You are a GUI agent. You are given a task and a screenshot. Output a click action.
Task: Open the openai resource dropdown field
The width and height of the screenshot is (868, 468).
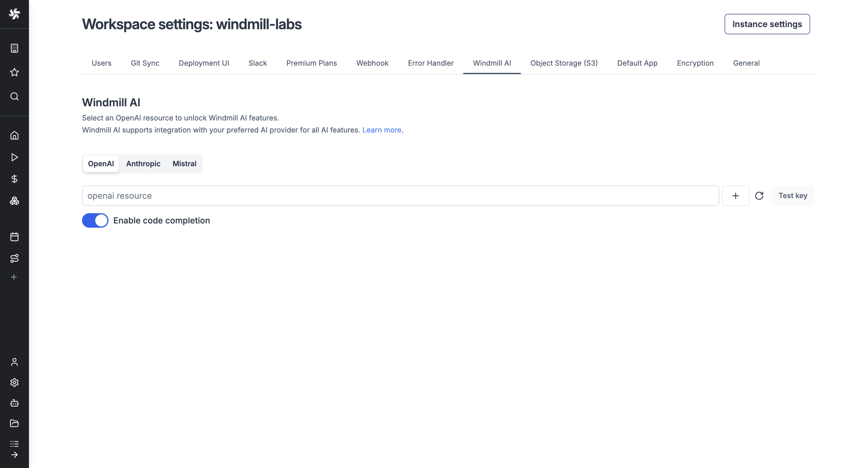[x=400, y=196]
